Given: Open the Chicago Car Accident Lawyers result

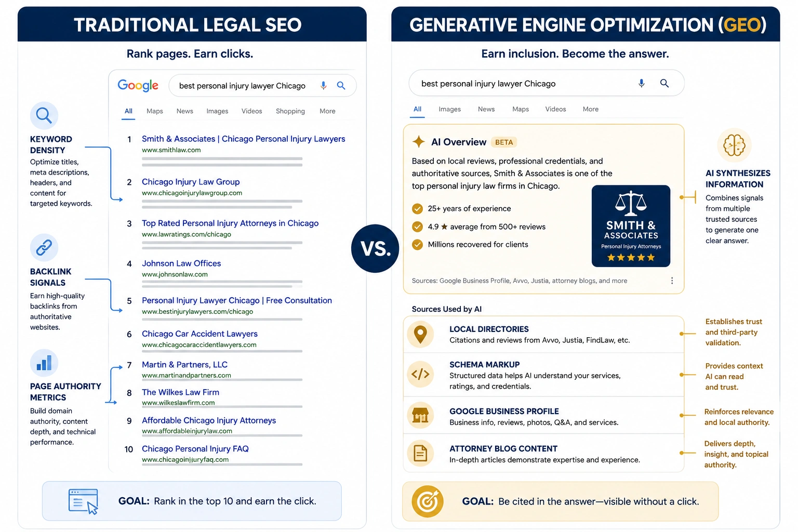Looking at the screenshot, I should point(199,334).
